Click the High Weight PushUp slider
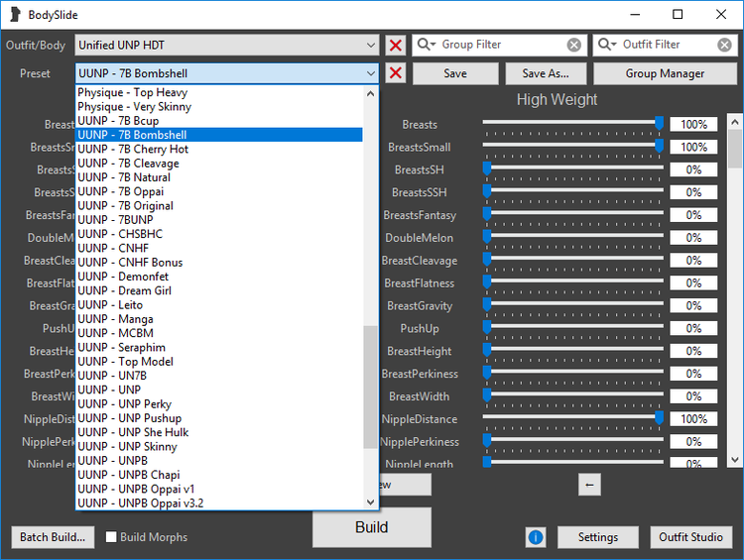The width and height of the screenshot is (744, 560). pyautogui.click(x=573, y=328)
